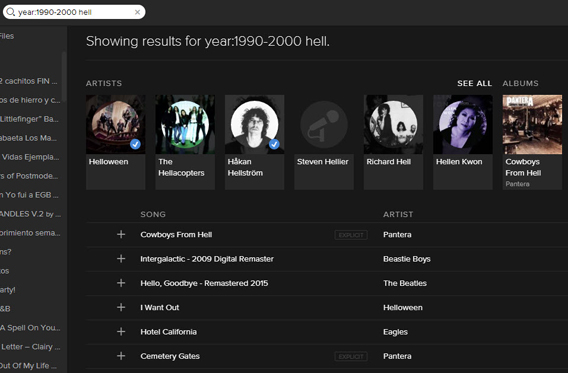The width and height of the screenshot is (568, 373).
Task: Add Intergalactic - 2009 Digital Remaster with plus
Action: pyautogui.click(x=121, y=259)
